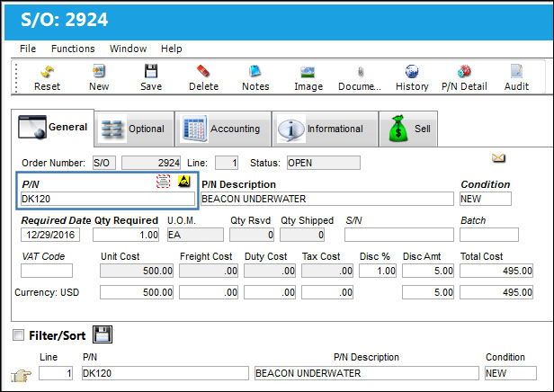Viewport: 554px width, 392px height.
Task: Click the order number field 2924
Action: point(151,163)
